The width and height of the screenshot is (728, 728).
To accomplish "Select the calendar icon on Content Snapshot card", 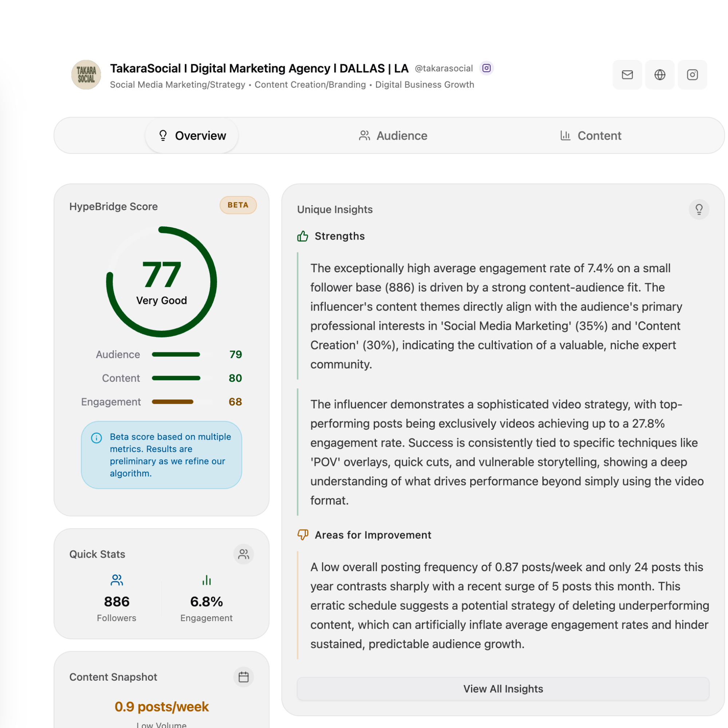I will 244,677.
